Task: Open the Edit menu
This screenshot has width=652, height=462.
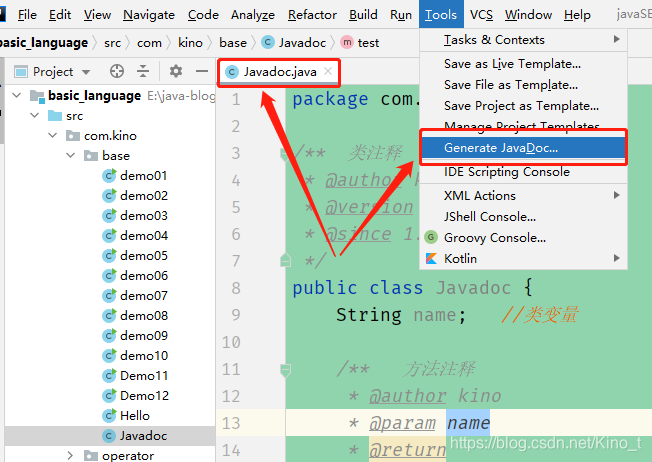Action: pyautogui.click(x=60, y=15)
